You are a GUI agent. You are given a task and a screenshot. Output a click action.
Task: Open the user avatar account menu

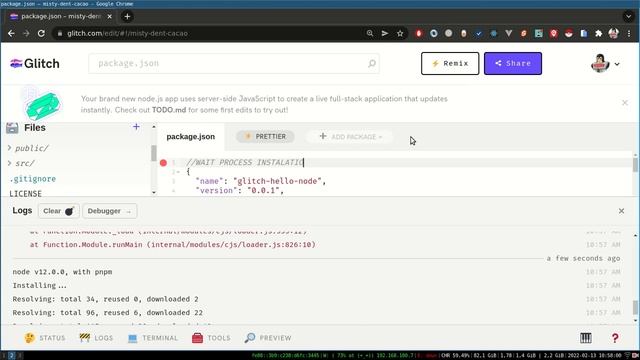[605, 64]
